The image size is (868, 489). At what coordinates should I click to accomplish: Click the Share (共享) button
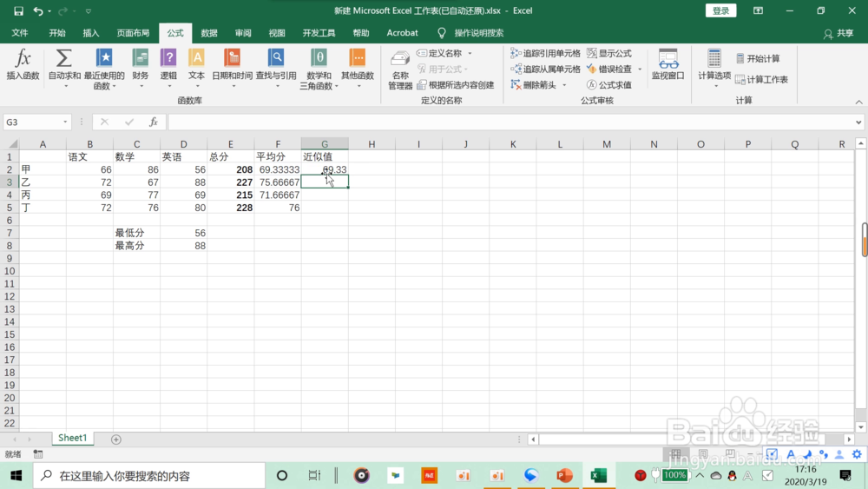[838, 33]
